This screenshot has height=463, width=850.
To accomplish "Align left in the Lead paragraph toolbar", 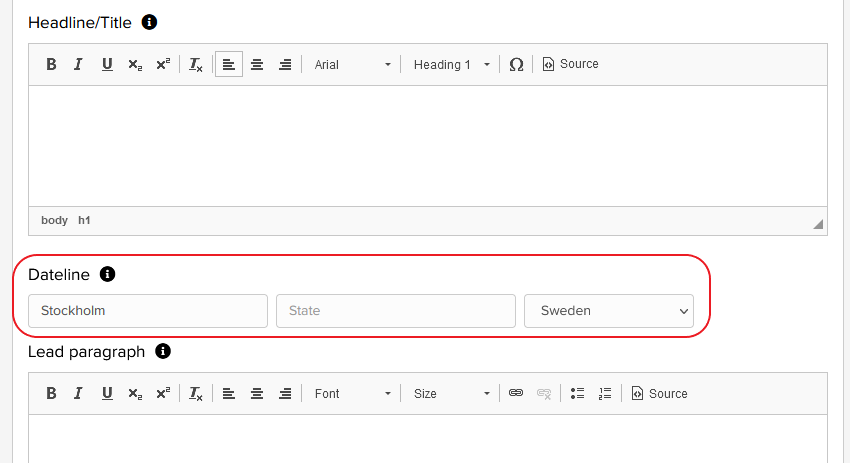I will 229,394.
